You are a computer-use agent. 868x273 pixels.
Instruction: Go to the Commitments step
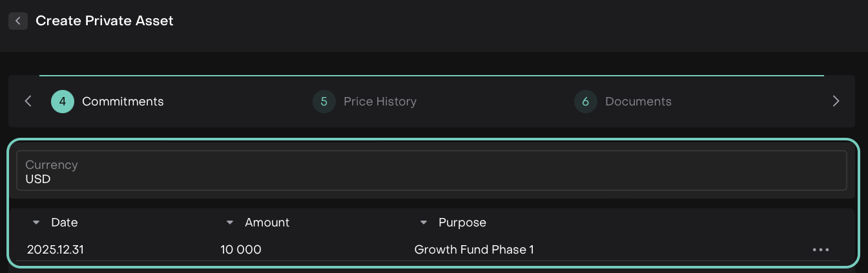(123, 102)
